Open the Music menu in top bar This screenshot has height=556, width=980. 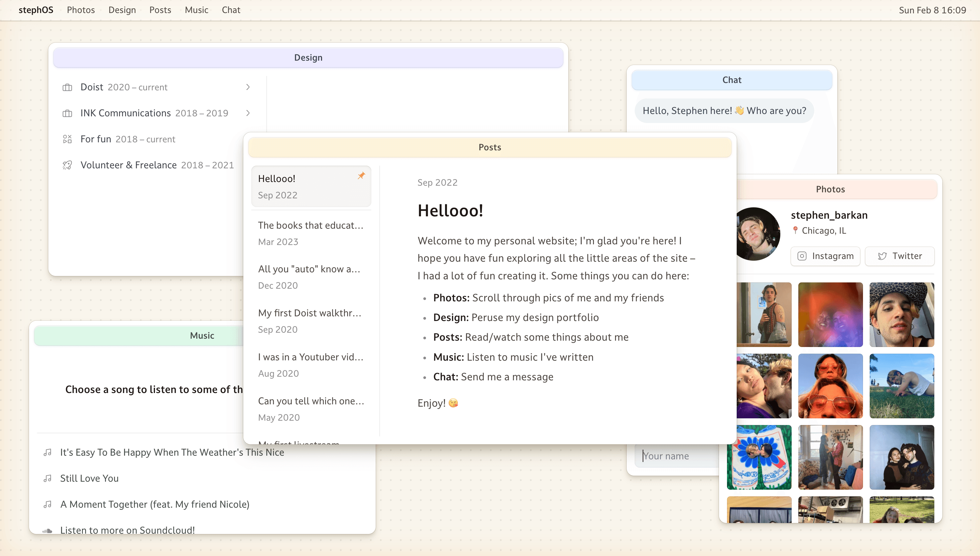click(x=196, y=10)
